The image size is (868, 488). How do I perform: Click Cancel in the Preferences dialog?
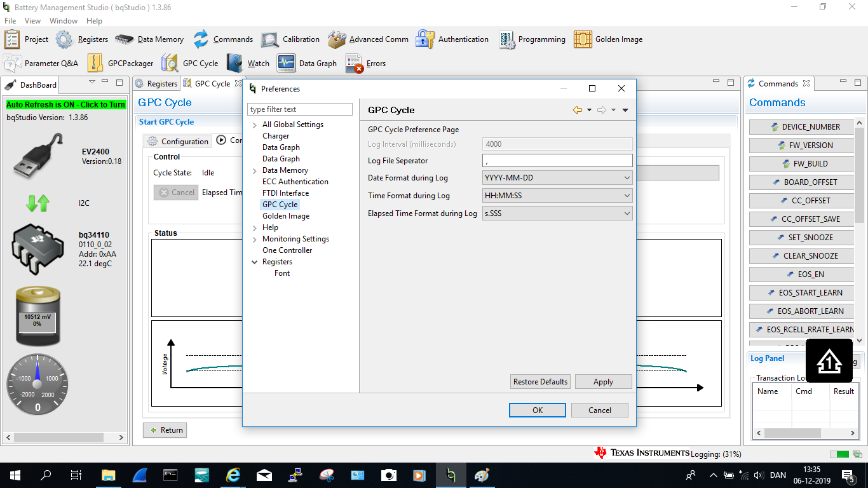point(600,410)
